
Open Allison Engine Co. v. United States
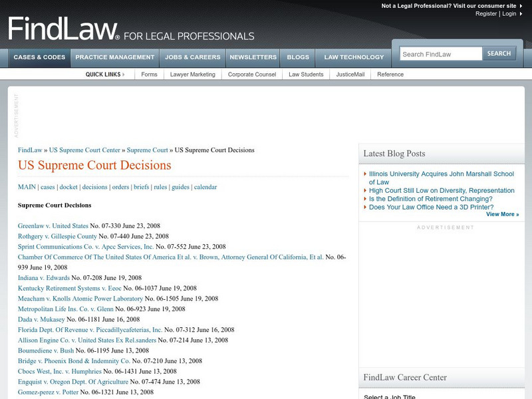[87, 340]
